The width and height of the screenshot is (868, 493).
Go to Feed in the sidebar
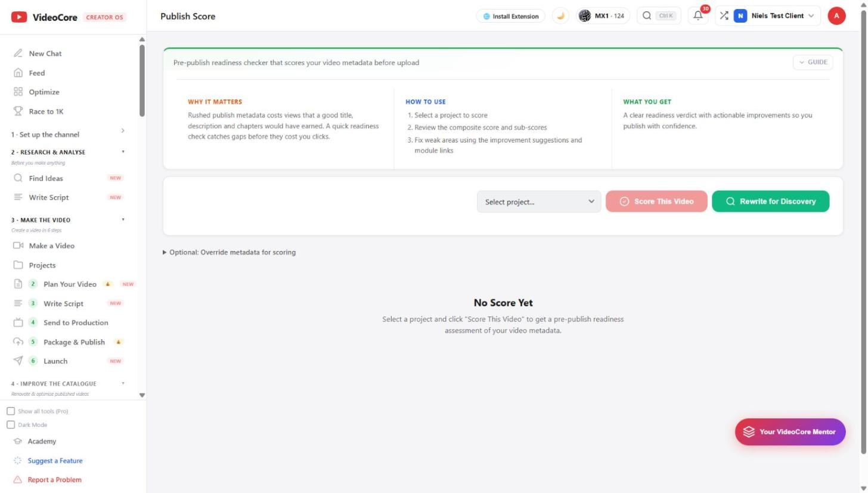point(36,73)
